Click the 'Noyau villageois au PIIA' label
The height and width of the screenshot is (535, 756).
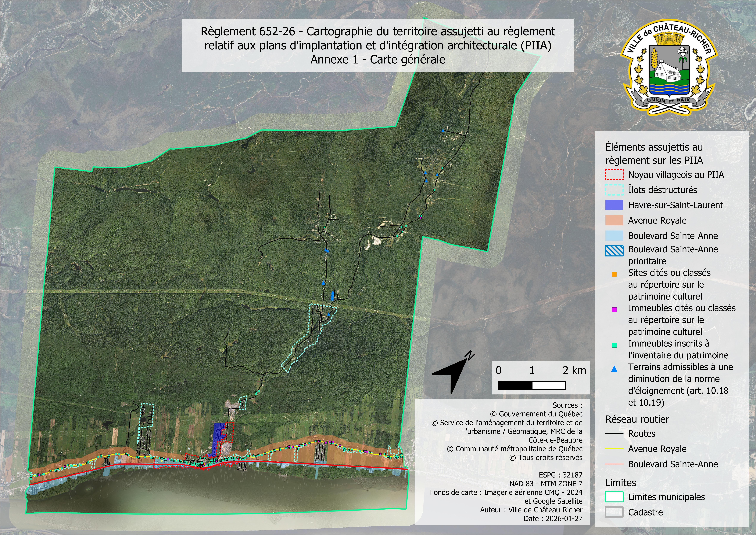click(x=676, y=175)
